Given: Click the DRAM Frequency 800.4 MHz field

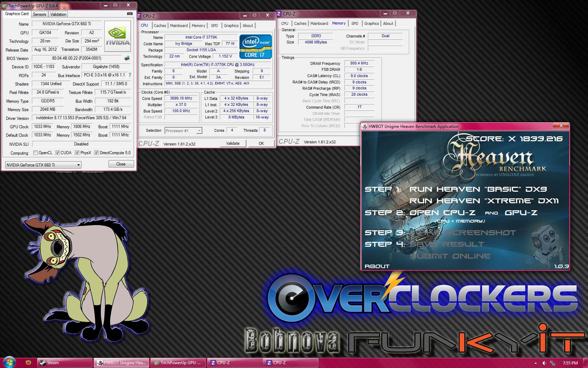Looking at the screenshot, I should pyautogui.click(x=359, y=63).
